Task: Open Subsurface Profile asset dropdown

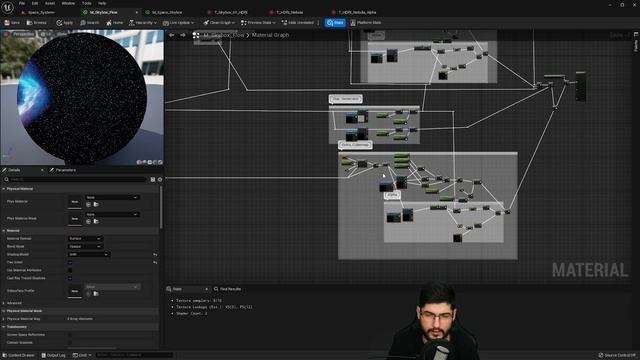Action: 112,287
